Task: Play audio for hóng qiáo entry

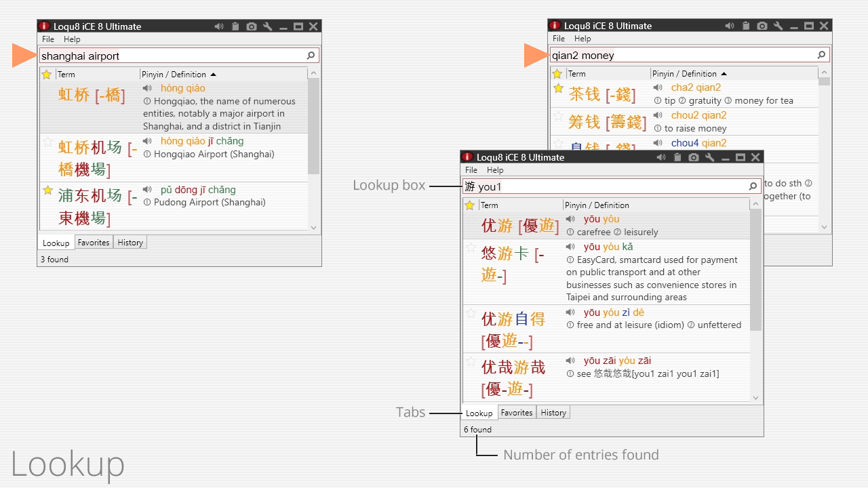Action: coord(147,88)
